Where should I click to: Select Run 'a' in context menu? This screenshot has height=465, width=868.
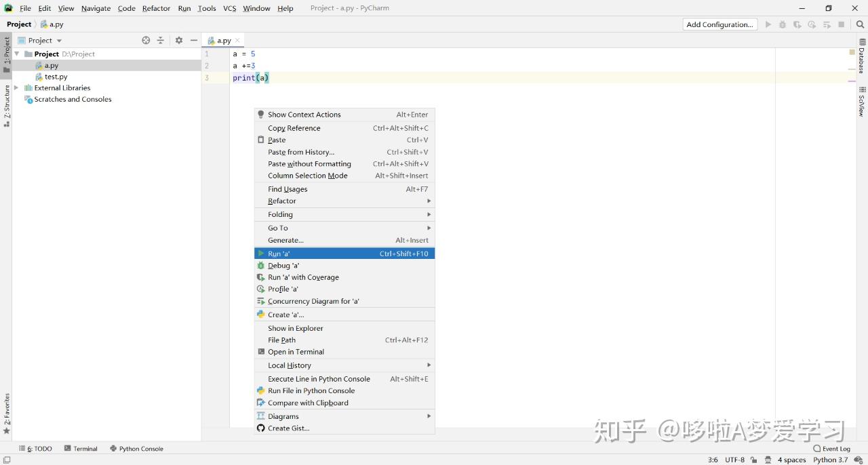[x=344, y=254]
